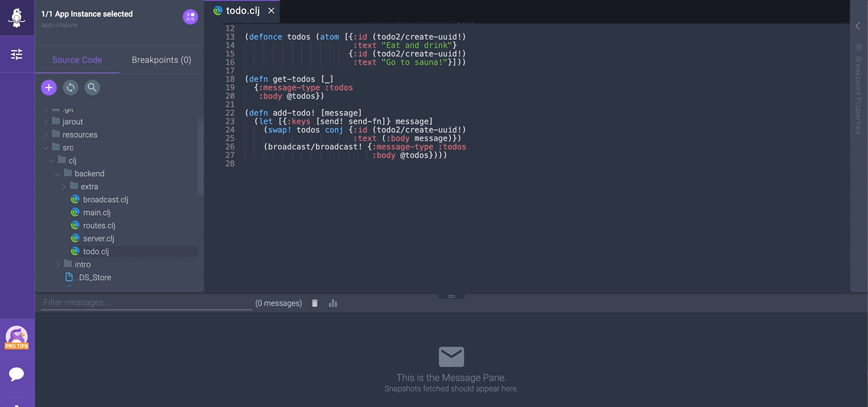Expand the intro folder chevron
This screenshot has height=407, width=868.
click(58, 264)
